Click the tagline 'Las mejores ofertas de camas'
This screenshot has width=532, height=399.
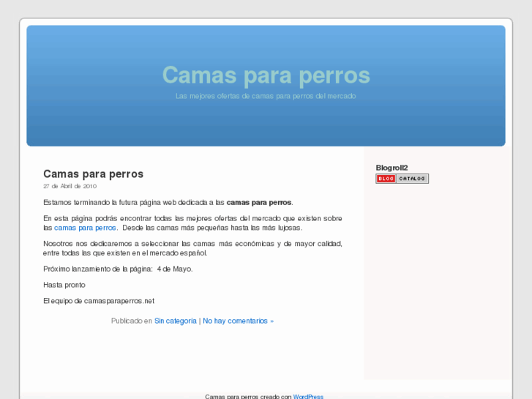tap(225, 96)
